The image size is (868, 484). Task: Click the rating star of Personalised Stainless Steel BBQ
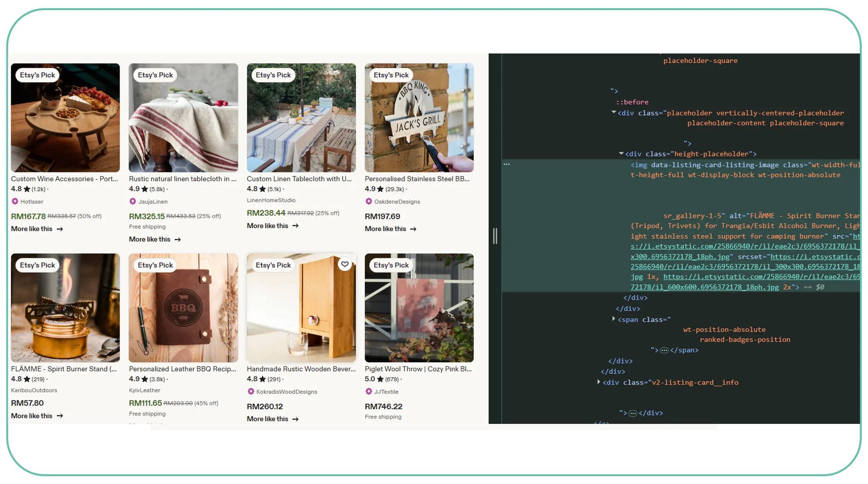click(x=380, y=189)
